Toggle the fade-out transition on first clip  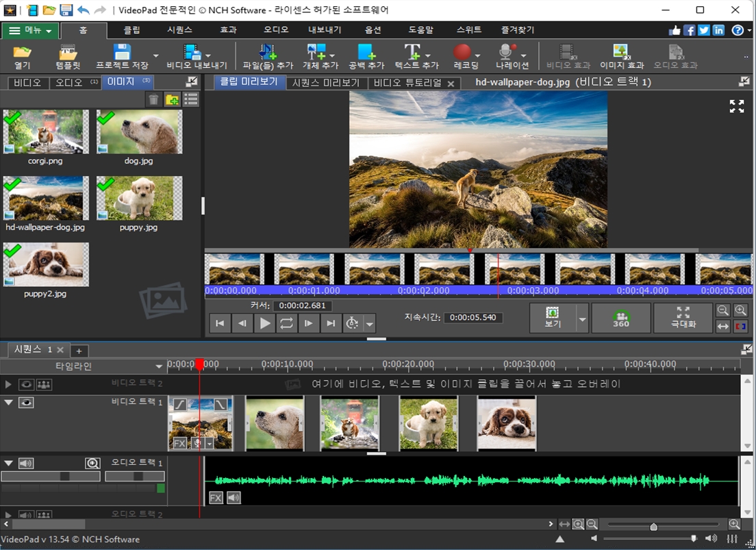click(220, 404)
